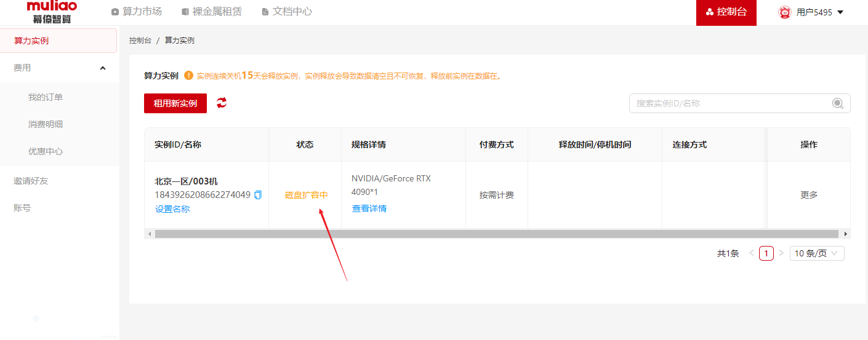Click the user avatar icon

tap(784, 12)
